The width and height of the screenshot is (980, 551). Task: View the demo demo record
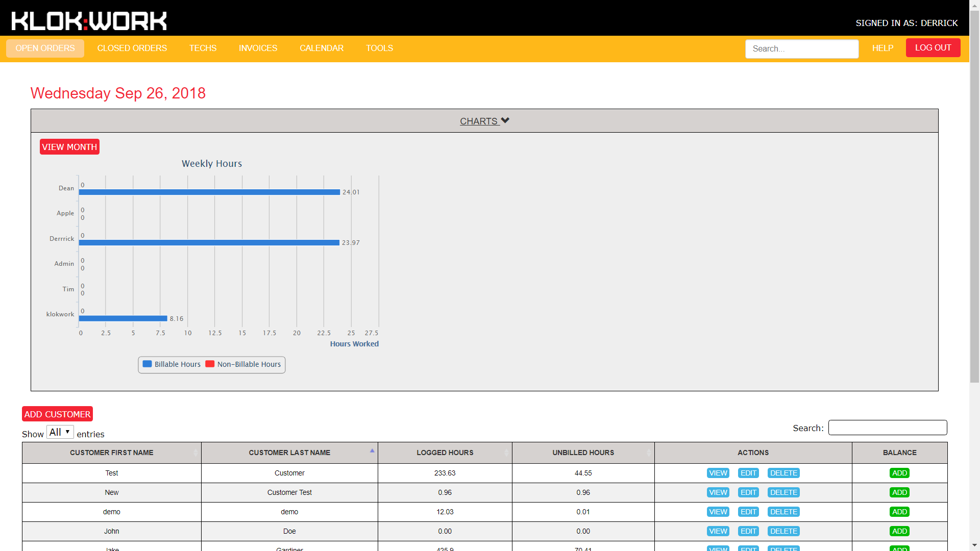[718, 512]
